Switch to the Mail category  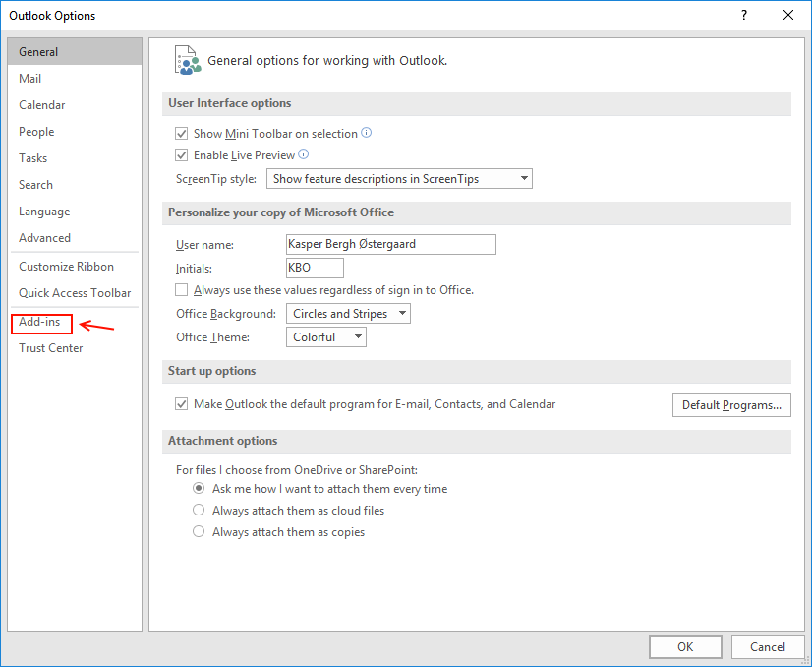pos(75,79)
